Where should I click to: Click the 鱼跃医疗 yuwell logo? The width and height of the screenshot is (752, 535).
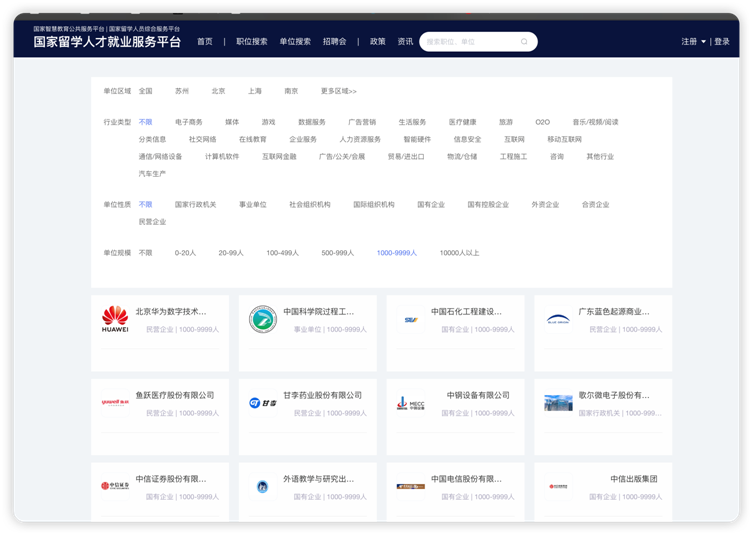coord(115,403)
